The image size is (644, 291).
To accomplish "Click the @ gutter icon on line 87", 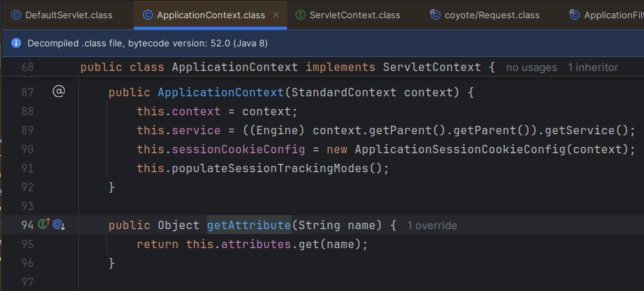I will [59, 92].
